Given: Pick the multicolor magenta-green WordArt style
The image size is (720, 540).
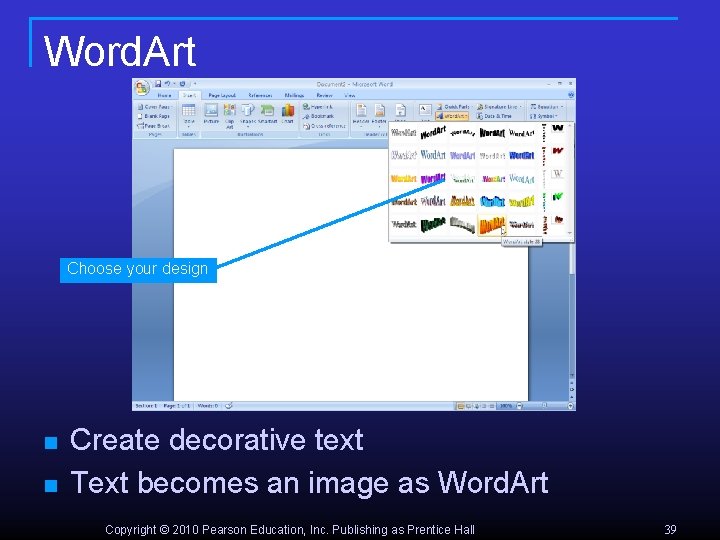Looking at the screenshot, I should tap(493, 178).
